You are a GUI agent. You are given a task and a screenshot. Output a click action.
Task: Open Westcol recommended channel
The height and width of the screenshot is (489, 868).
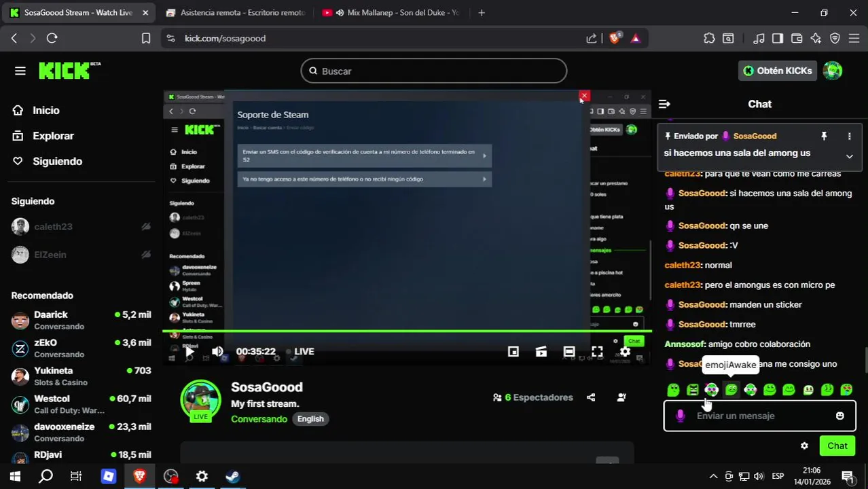pos(81,404)
